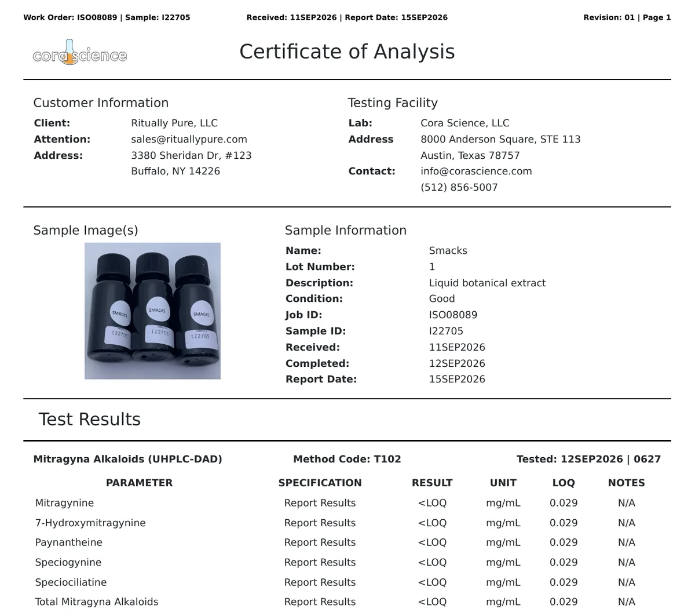Click the Speciogynine parameter name

point(68,562)
